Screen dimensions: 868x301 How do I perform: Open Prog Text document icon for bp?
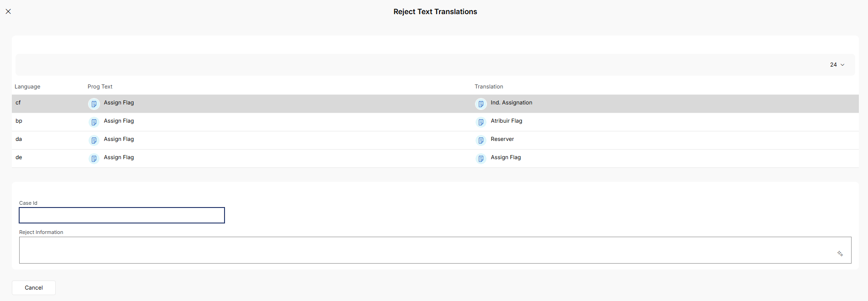point(94,122)
